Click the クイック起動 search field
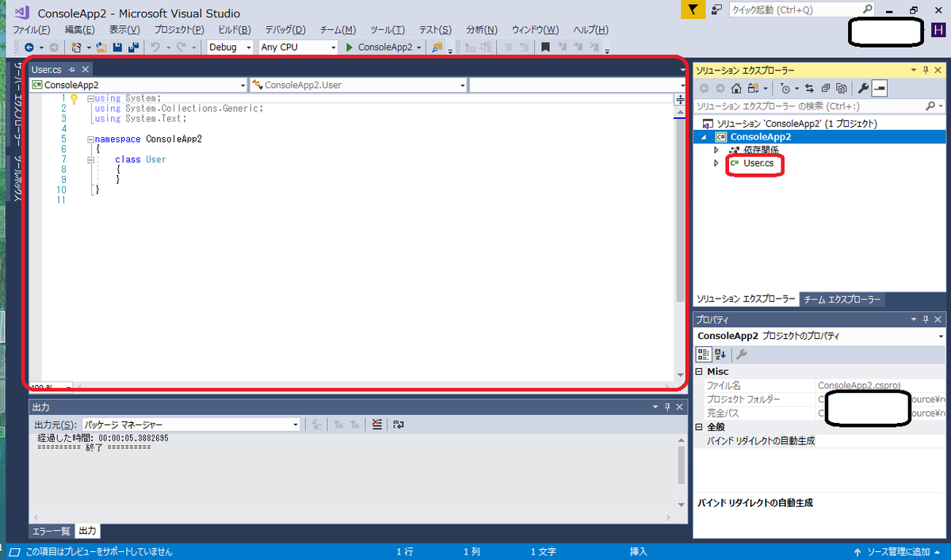Viewport: 951px width, 560px height. tap(802, 10)
